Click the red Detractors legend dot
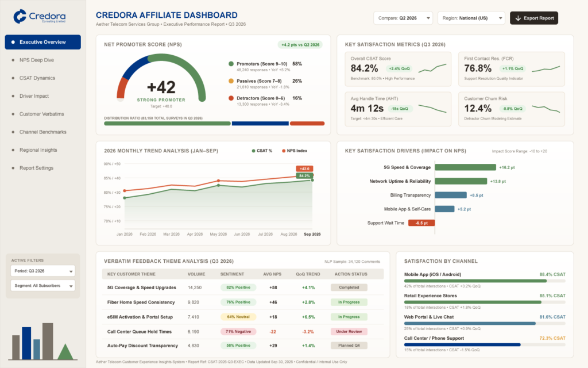Image resolution: width=588 pixels, height=368 pixels. pos(231,98)
